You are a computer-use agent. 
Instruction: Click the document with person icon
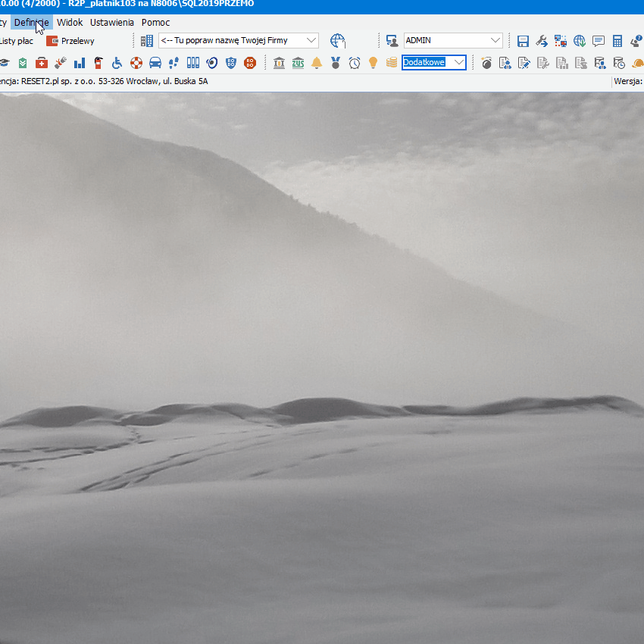point(505,63)
